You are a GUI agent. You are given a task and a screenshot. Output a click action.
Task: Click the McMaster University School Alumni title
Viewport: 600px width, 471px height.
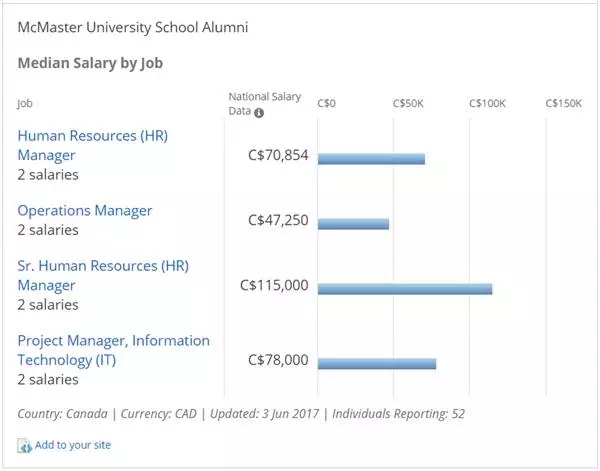[132, 27]
